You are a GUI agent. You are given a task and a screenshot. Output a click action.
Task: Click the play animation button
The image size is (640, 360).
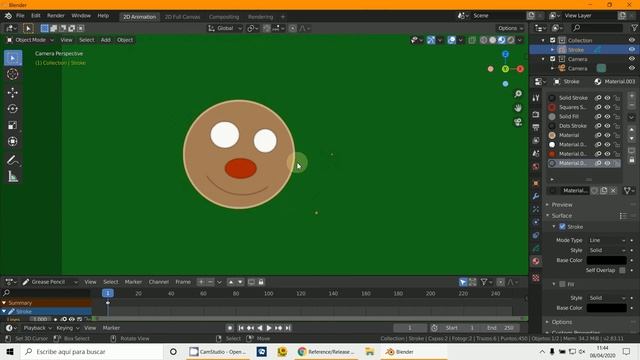click(x=269, y=328)
